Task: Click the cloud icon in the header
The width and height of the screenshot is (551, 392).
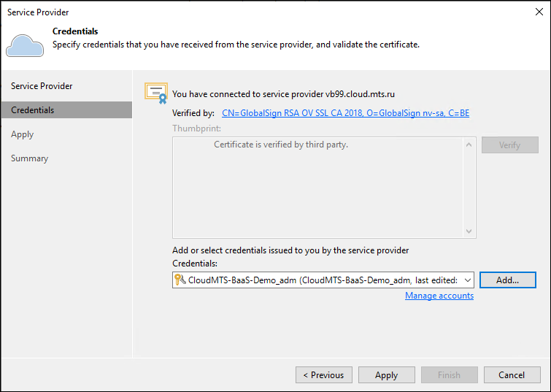Action: point(24,45)
